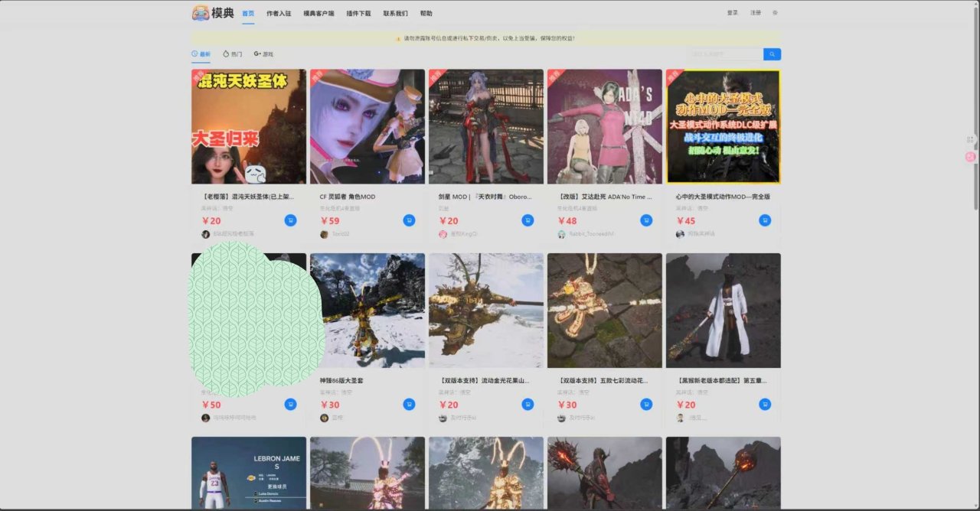Open the 剑星 red-dress character thumbnail
The image size is (980, 511).
tap(486, 126)
